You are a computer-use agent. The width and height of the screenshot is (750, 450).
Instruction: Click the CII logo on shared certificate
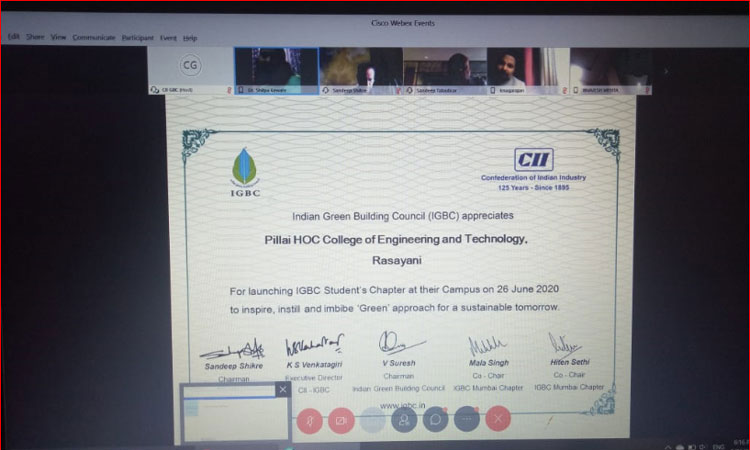tap(534, 159)
